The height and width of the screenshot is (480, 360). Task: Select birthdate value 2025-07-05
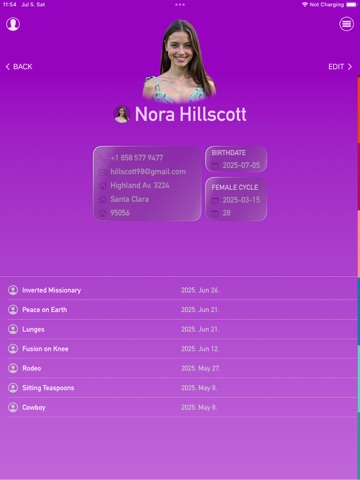pos(241,165)
